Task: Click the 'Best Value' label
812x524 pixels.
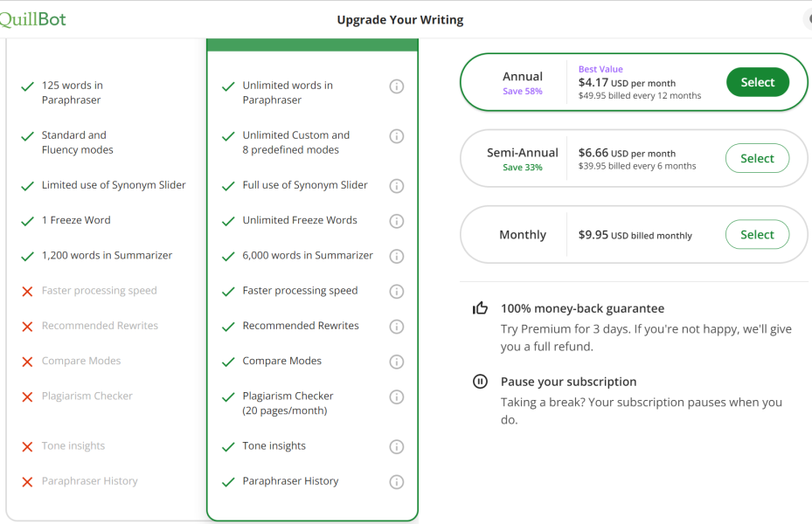Action: pyautogui.click(x=600, y=69)
